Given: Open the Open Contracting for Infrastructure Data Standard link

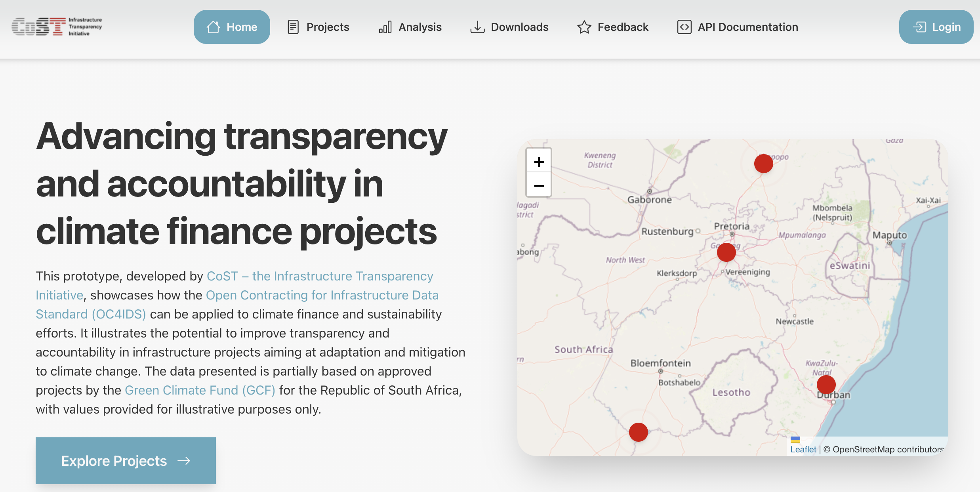Looking at the screenshot, I should (322, 295).
